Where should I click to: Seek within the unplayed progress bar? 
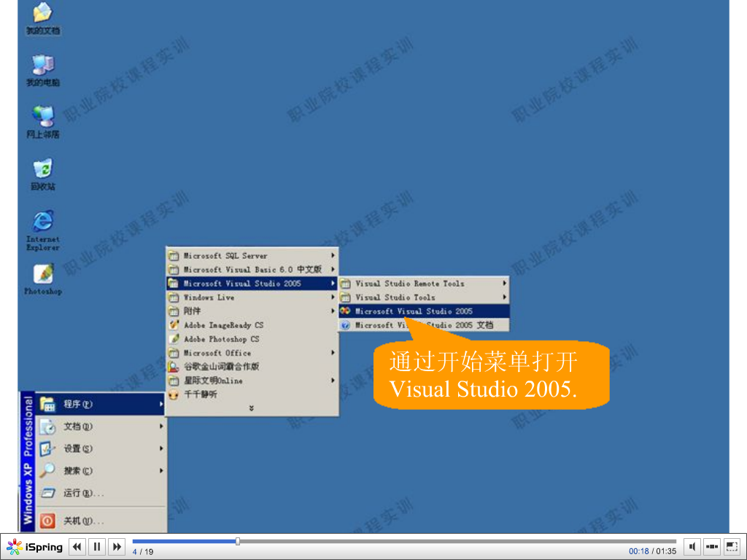click(457, 542)
